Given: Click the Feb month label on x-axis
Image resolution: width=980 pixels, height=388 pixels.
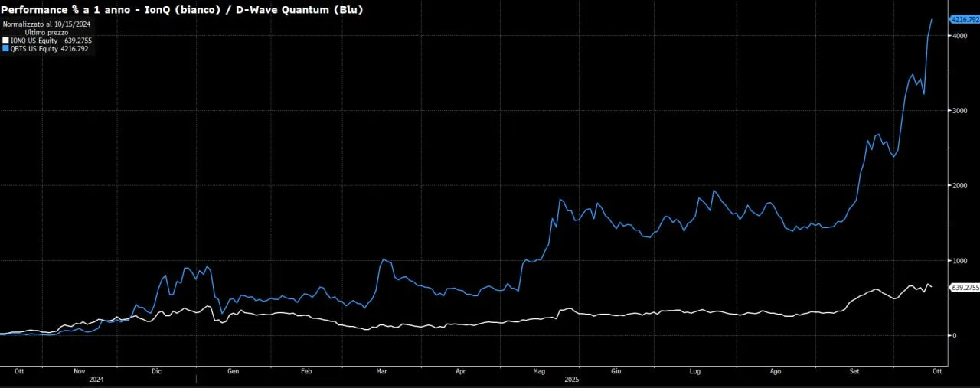Looking at the screenshot, I should click(x=305, y=370).
